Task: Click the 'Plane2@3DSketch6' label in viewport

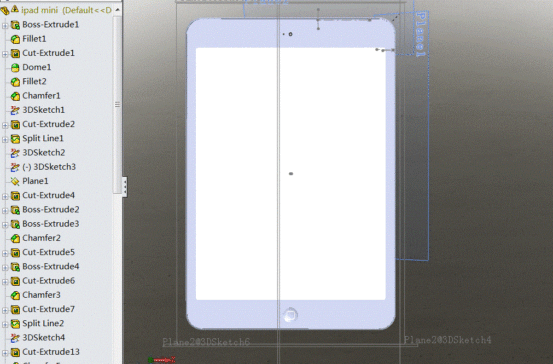Action: (x=206, y=342)
